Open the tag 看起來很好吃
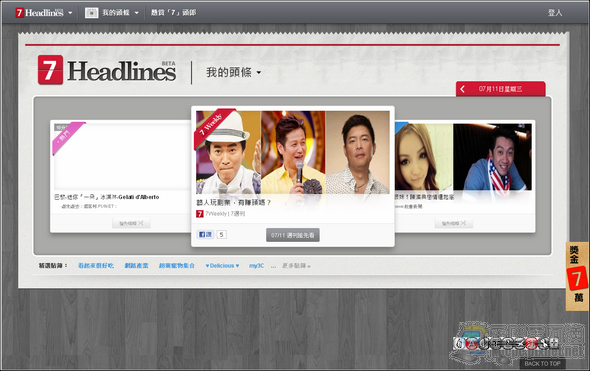 96,266
